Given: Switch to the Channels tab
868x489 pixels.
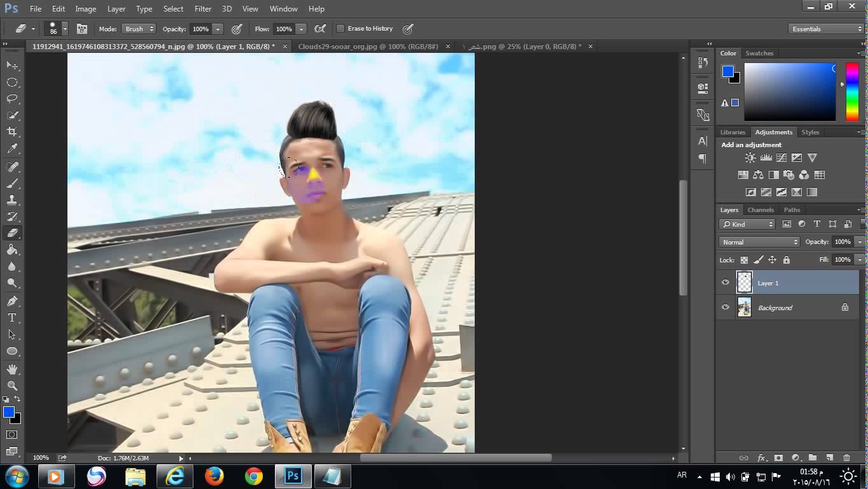Looking at the screenshot, I should 760,209.
